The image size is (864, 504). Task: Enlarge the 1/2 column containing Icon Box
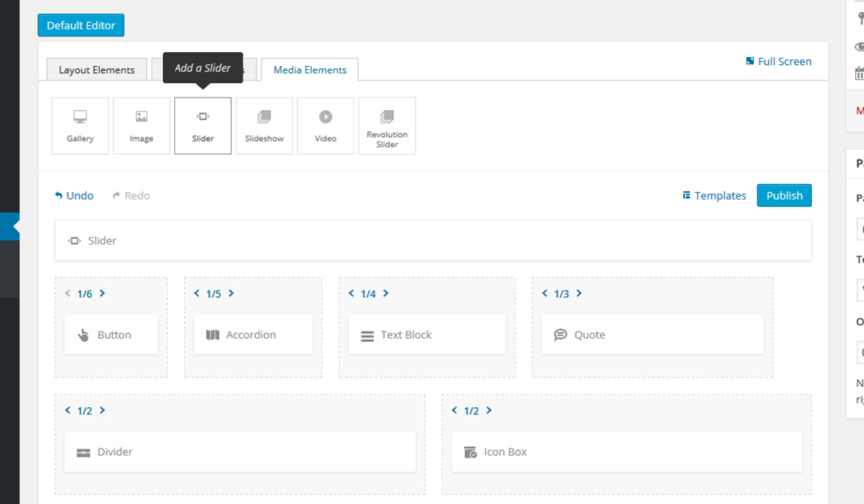tap(489, 410)
